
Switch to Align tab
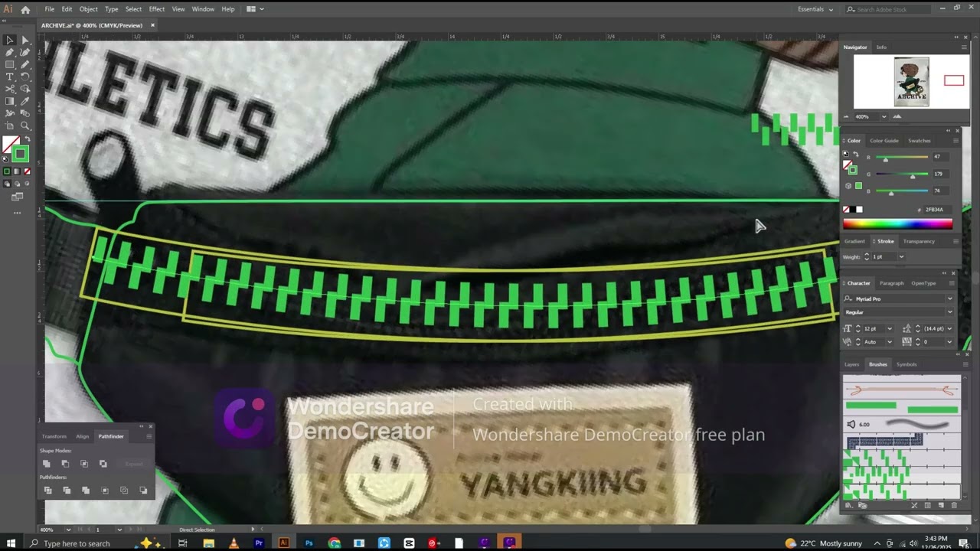[82, 436]
